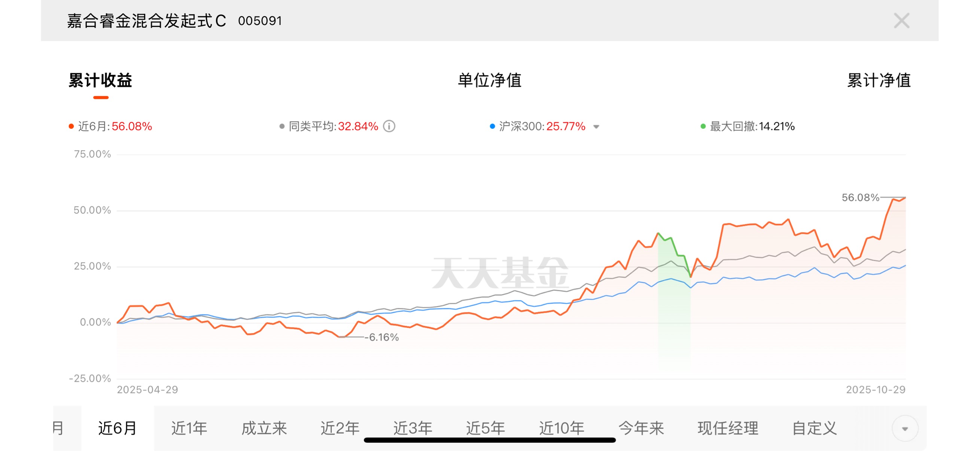Toggle the orange 近6月 legend dot
Viewport: 980px width, 451px height.
(71, 126)
